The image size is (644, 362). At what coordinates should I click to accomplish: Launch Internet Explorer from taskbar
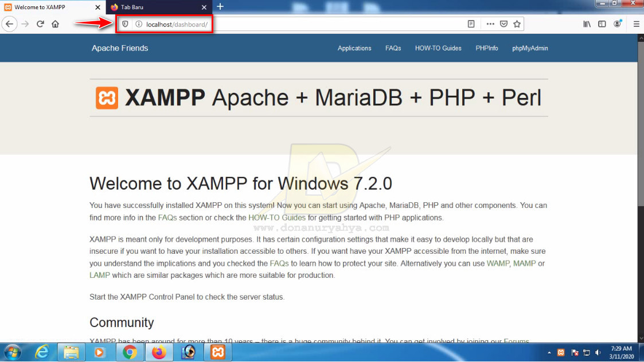42,352
